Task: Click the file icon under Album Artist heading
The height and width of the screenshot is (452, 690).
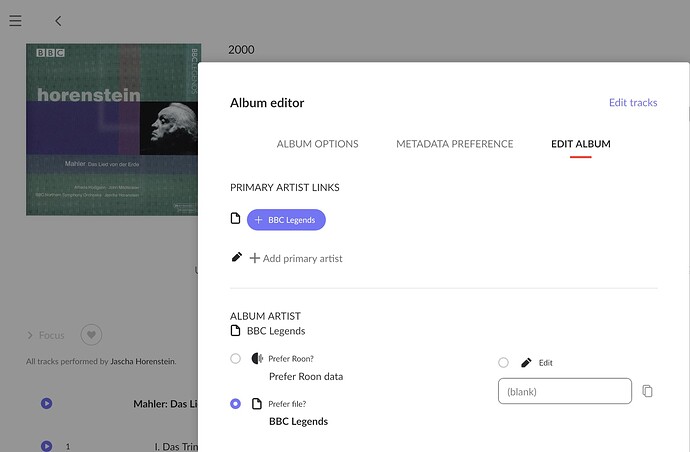Action: pos(235,331)
